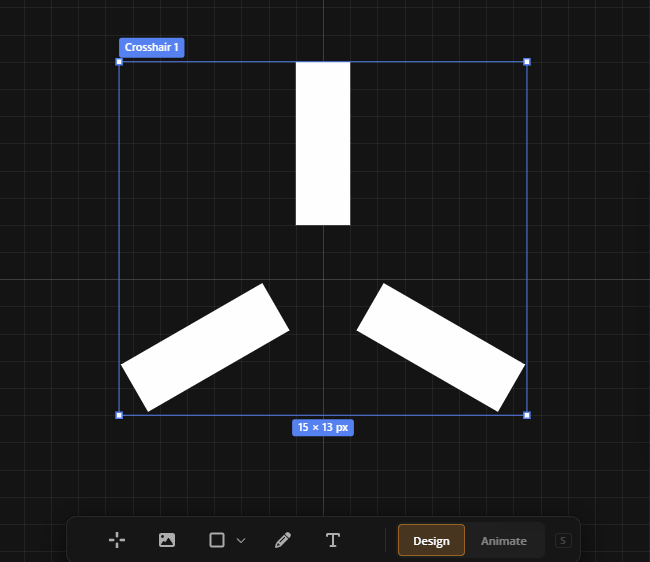Select the move/select tool in the toolbar
Viewport: 650px width, 562px height.
pyautogui.click(x=117, y=540)
